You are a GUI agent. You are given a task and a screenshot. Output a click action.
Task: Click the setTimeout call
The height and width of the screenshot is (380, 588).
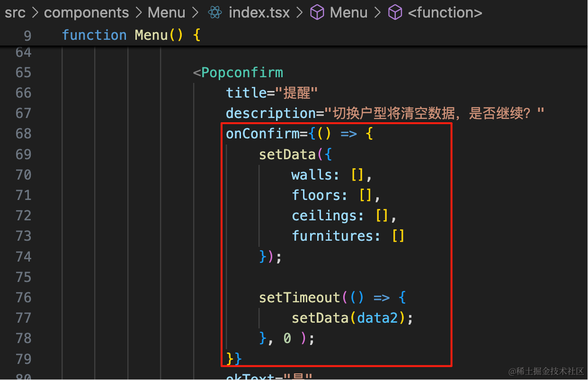pyautogui.click(x=300, y=298)
